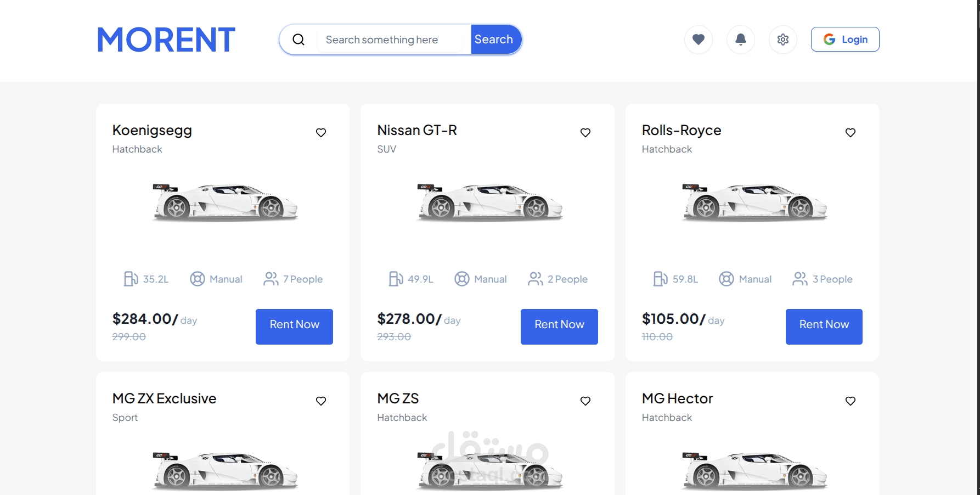Open the settings gear icon
980x495 pixels.
click(783, 40)
